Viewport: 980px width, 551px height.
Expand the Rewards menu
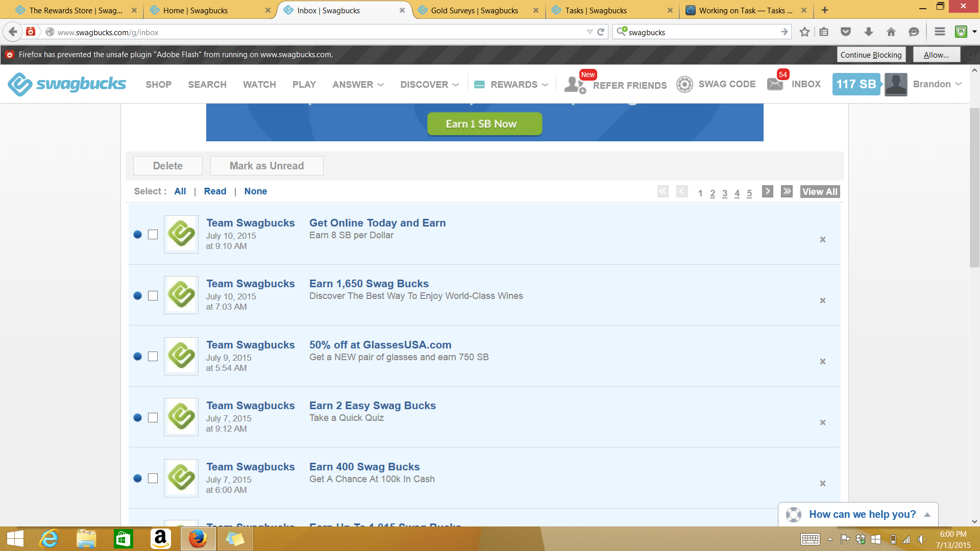[x=511, y=84]
